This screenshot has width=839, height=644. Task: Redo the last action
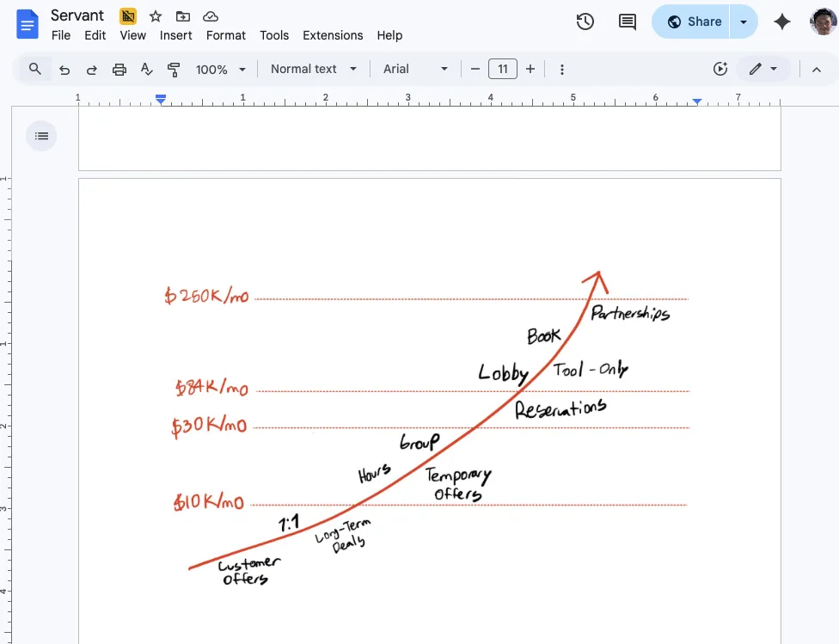(x=91, y=70)
